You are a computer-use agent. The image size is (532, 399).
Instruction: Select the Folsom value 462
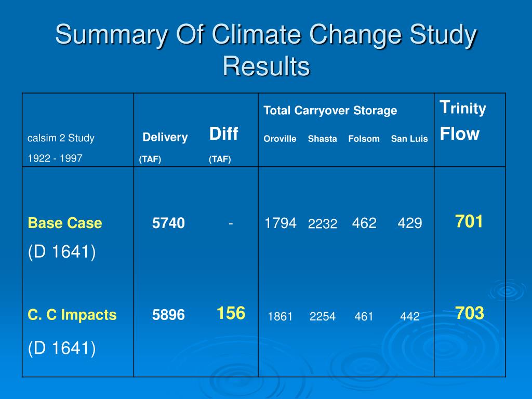pos(364,223)
